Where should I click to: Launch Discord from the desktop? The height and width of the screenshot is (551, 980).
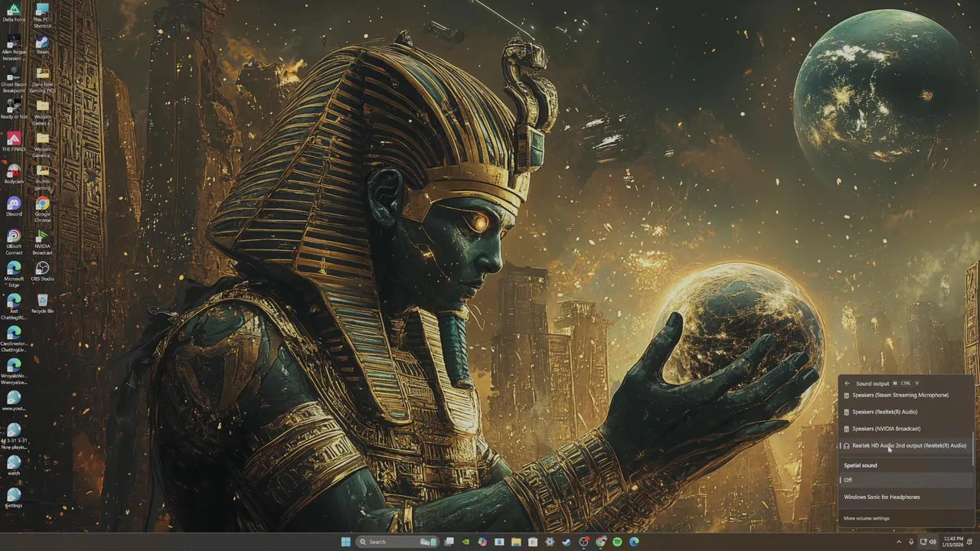(x=14, y=206)
